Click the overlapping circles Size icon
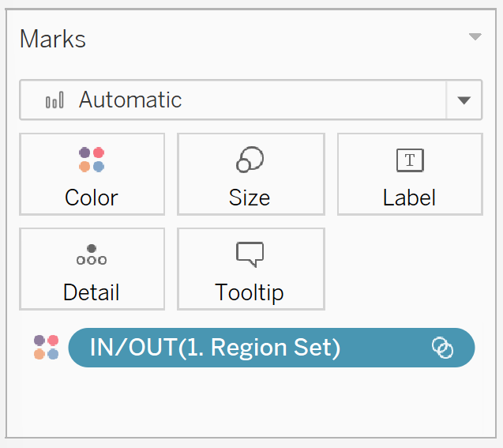 click(250, 160)
